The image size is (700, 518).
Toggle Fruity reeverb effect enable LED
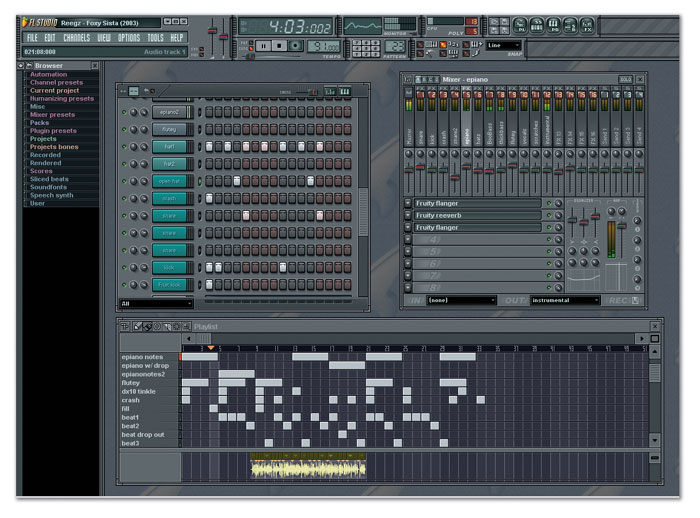pos(549,215)
